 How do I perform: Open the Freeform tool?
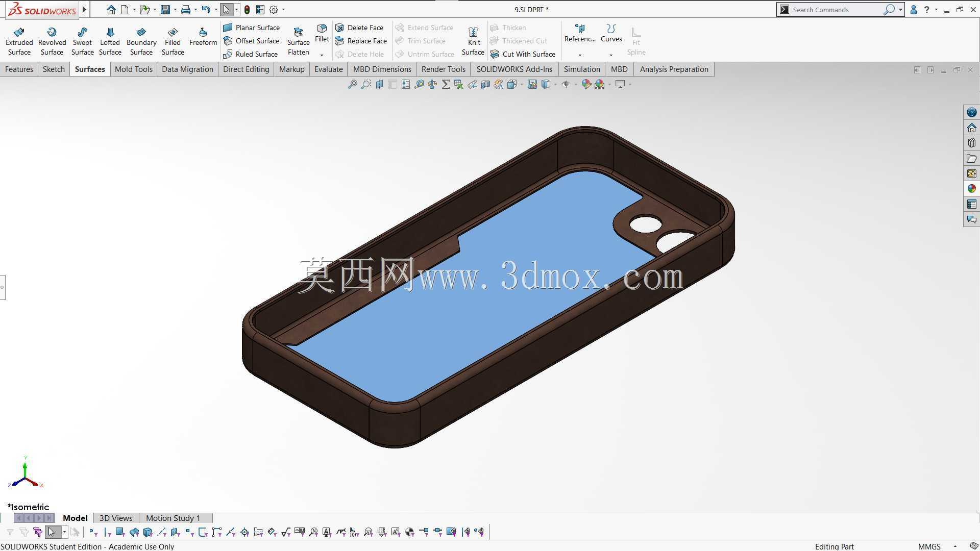tap(203, 37)
